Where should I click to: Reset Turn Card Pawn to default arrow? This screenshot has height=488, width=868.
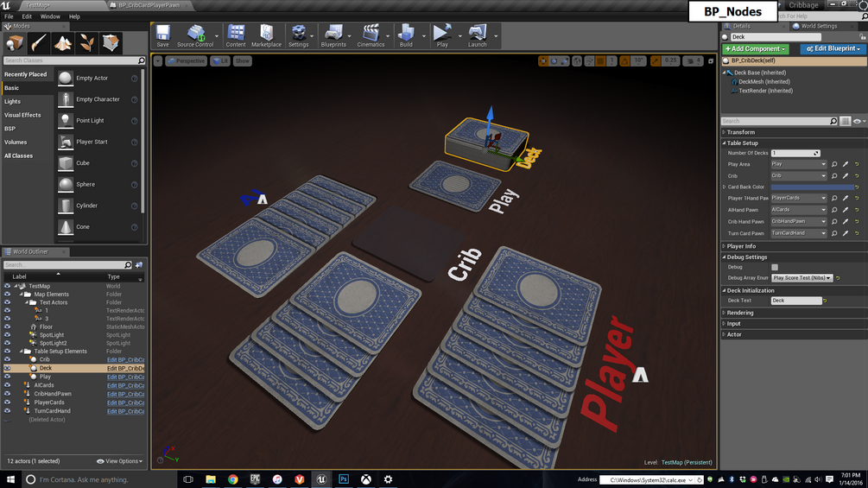(857, 233)
